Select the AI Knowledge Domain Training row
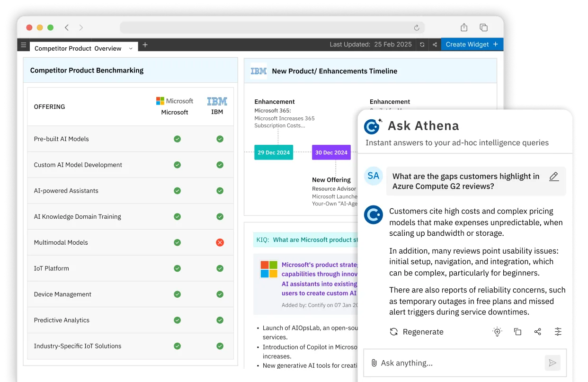The image size is (588, 382). pos(131,216)
